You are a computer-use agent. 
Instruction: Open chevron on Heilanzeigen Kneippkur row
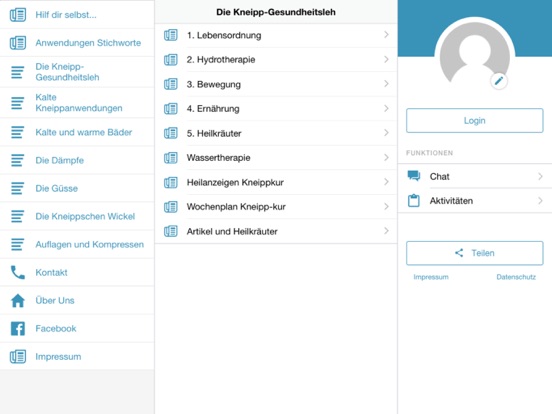pyautogui.click(x=386, y=182)
